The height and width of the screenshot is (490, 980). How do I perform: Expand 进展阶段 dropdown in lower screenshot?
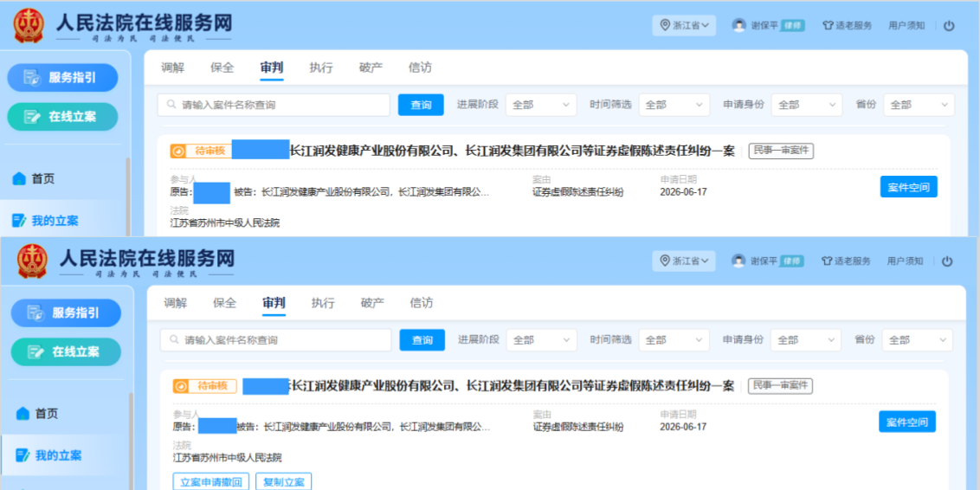point(542,340)
